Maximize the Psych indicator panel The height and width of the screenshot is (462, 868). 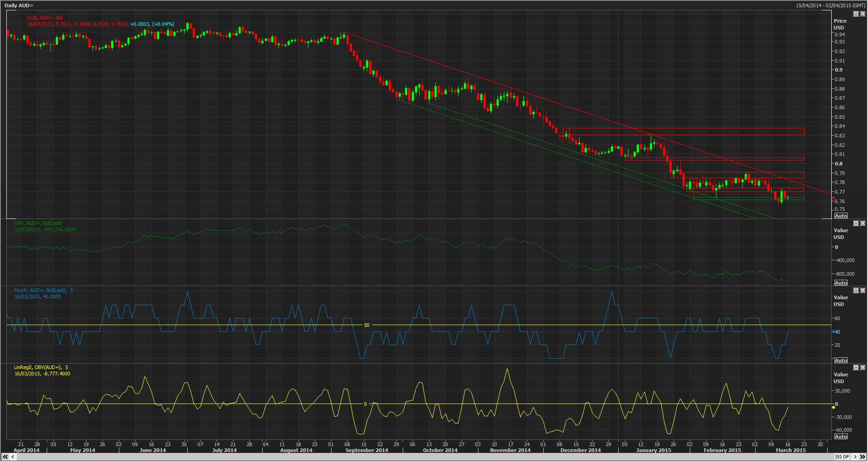tap(856, 290)
